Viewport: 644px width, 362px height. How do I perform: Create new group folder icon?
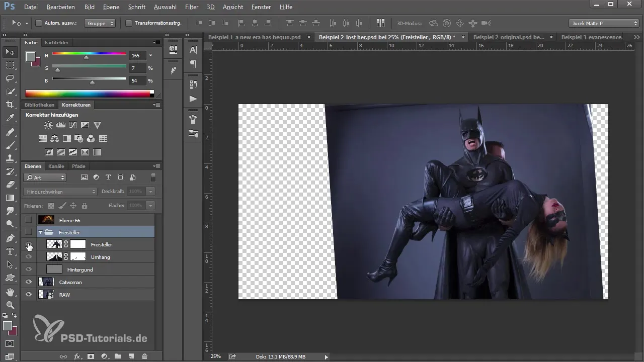click(118, 356)
